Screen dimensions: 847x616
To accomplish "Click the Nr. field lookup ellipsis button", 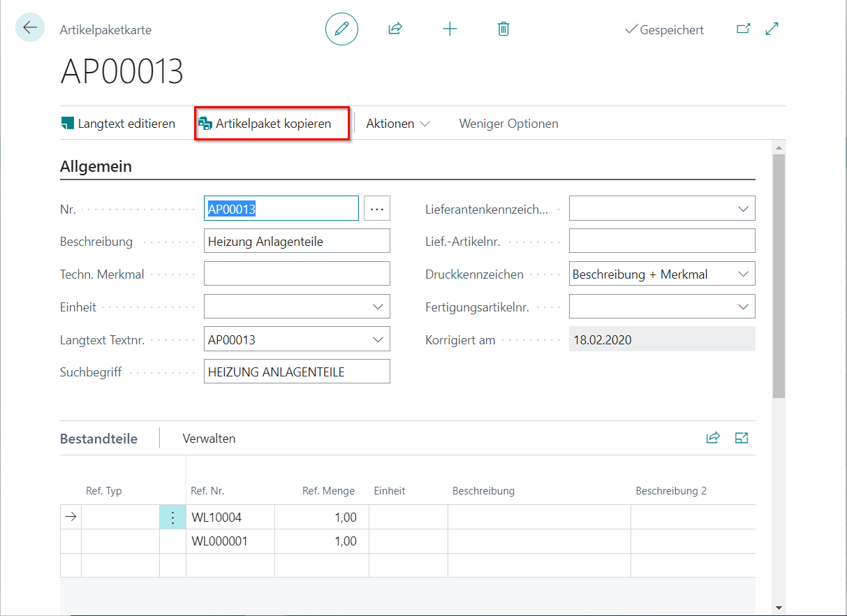I will coord(377,208).
